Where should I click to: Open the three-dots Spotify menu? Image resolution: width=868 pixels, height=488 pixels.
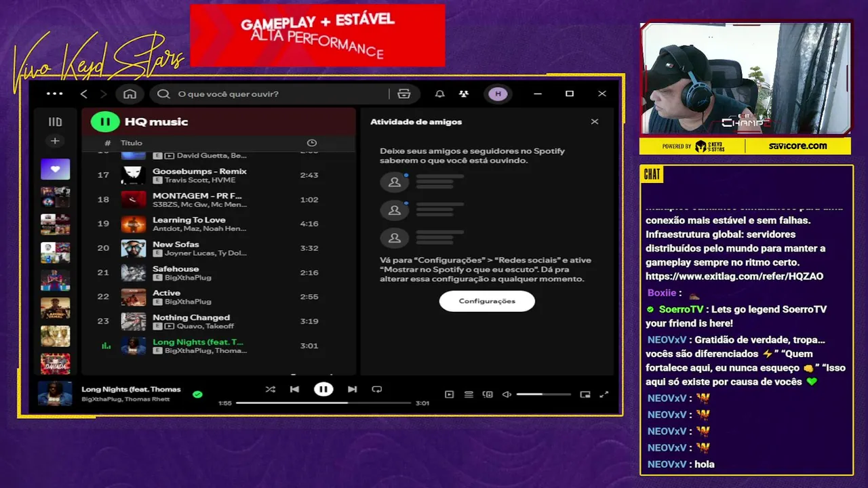point(55,94)
